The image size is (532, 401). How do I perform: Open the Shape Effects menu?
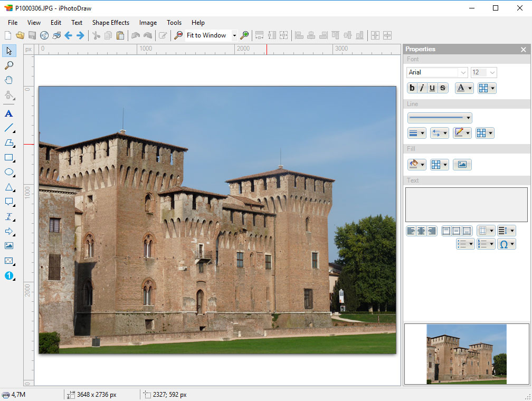[110, 23]
